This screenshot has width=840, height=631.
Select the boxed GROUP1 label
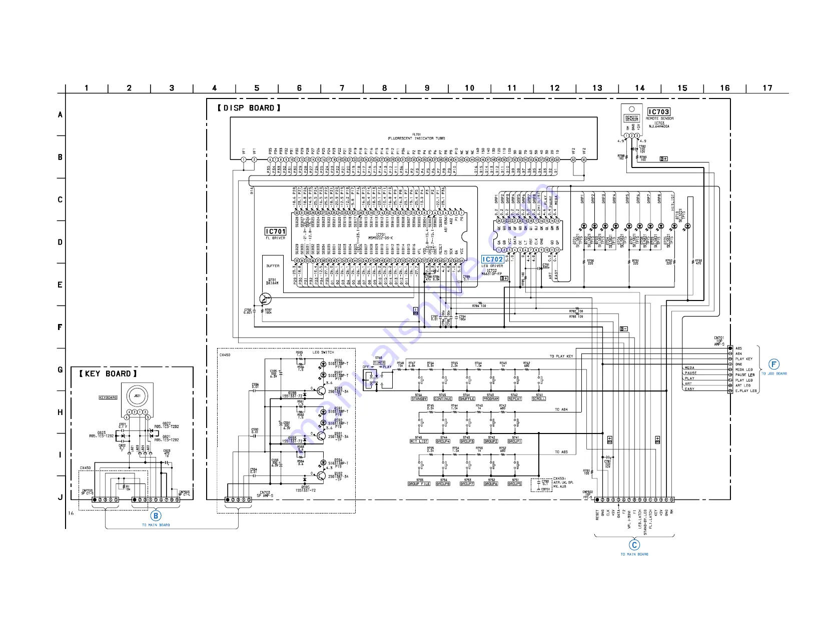tap(515, 441)
